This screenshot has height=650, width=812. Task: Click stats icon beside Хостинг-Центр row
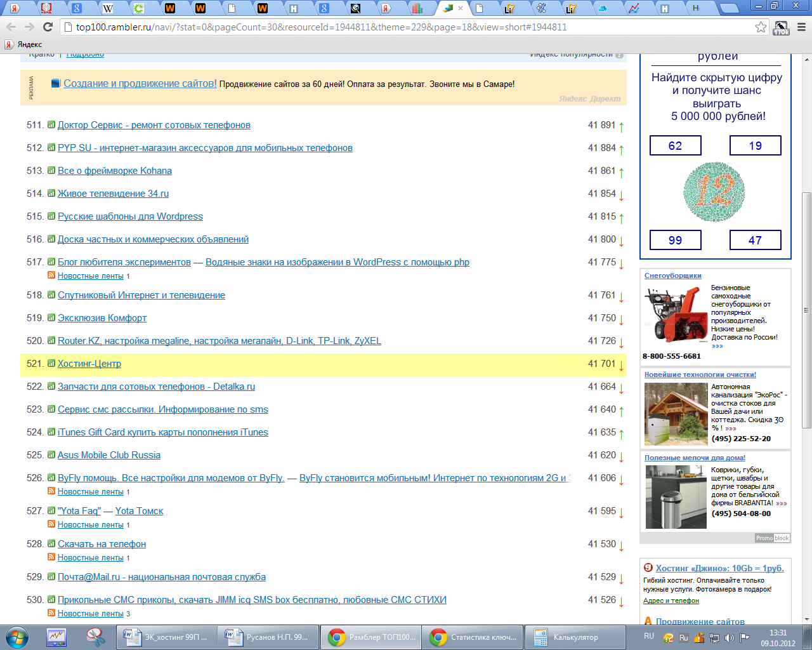coord(51,363)
